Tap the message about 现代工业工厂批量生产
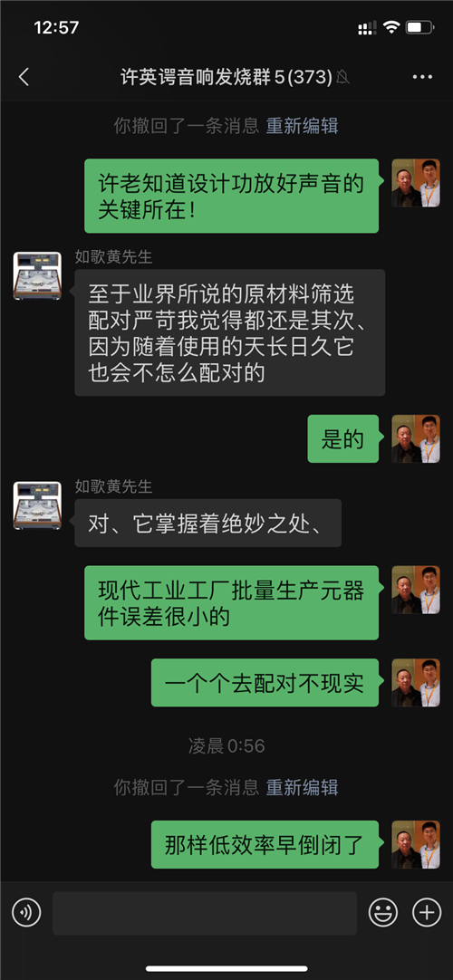 point(232,602)
